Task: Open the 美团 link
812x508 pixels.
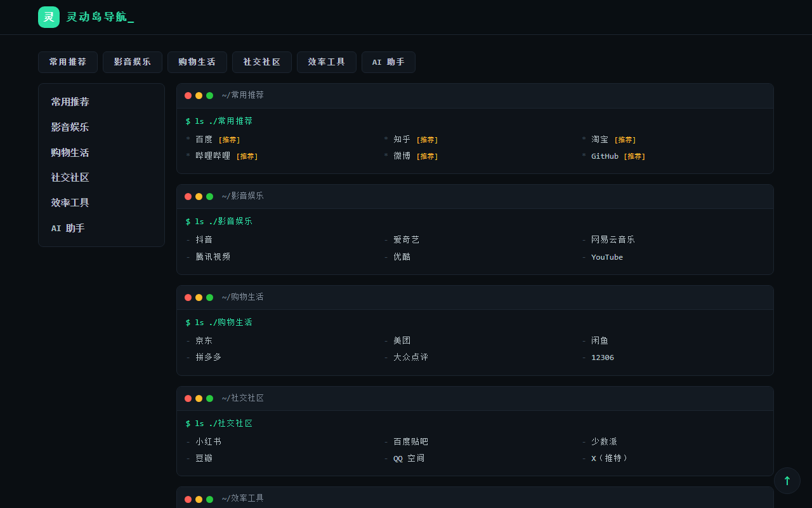Action: (x=402, y=341)
